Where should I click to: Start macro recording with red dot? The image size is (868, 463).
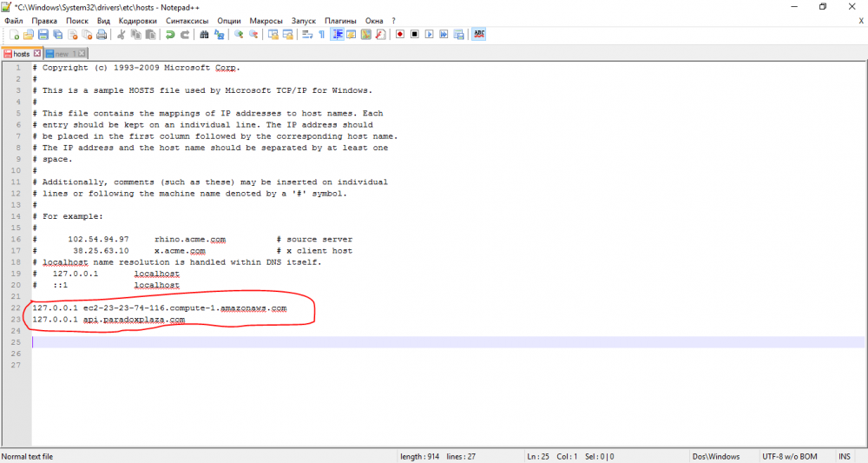[x=399, y=35]
